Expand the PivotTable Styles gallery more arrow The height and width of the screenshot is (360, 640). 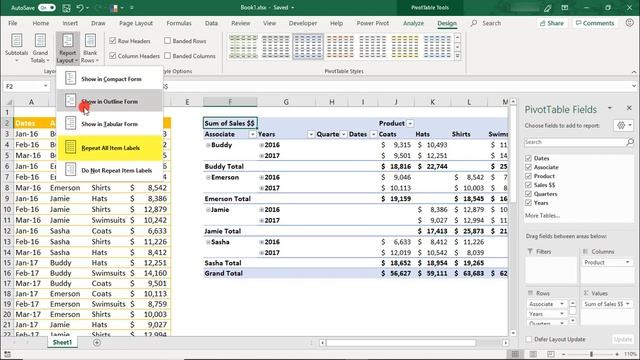[457, 56]
